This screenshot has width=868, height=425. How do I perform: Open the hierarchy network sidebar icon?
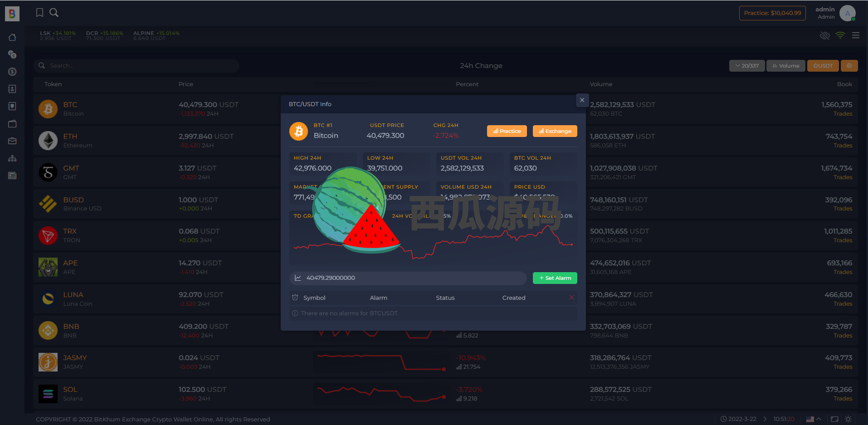pyautogui.click(x=12, y=158)
